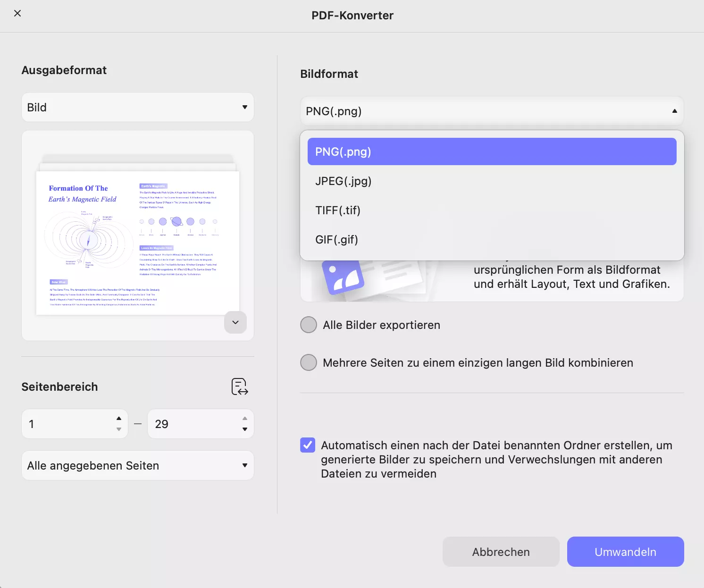
Task: Select 'Mehrere Seiten zu einem einzigen langen Bild kombinieren'
Action: click(308, 362)
